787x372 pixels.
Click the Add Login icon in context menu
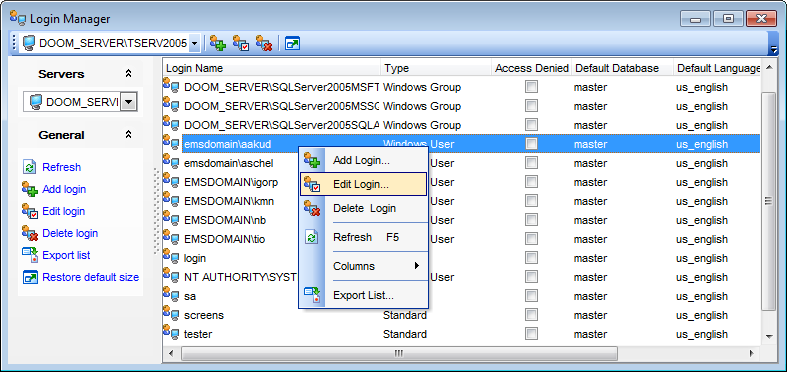(x=312, y=161)
